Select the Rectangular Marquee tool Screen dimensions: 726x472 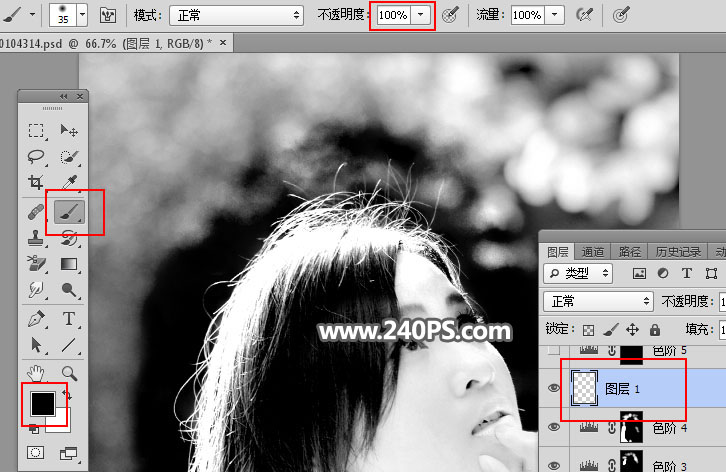[x=36, y=131]
